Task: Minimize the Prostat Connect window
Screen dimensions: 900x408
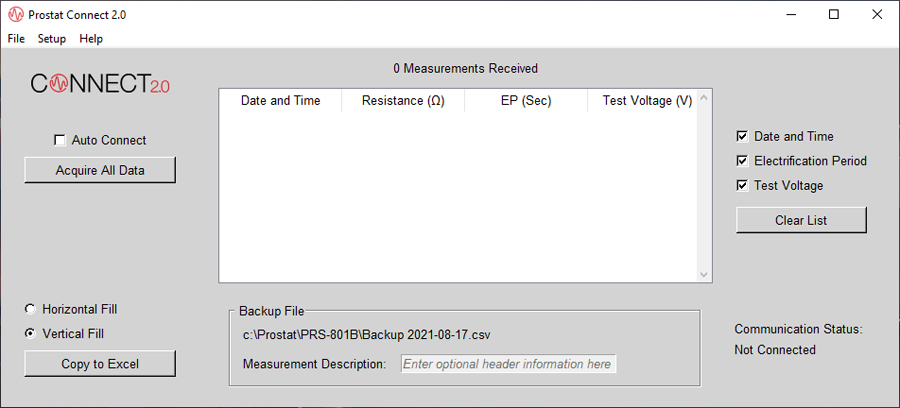Action: click(790, 15)
